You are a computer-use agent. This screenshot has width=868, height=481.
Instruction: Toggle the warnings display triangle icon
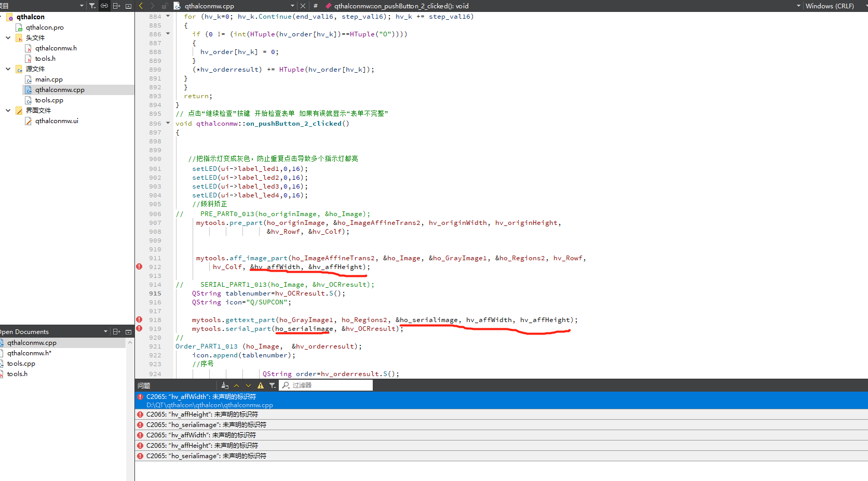pos(261,385)
